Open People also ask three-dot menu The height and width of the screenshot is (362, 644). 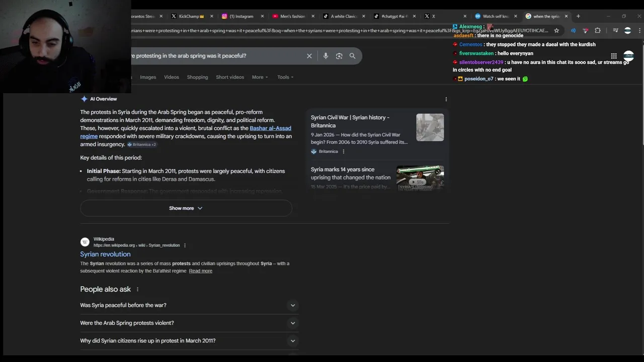[137, 289]
